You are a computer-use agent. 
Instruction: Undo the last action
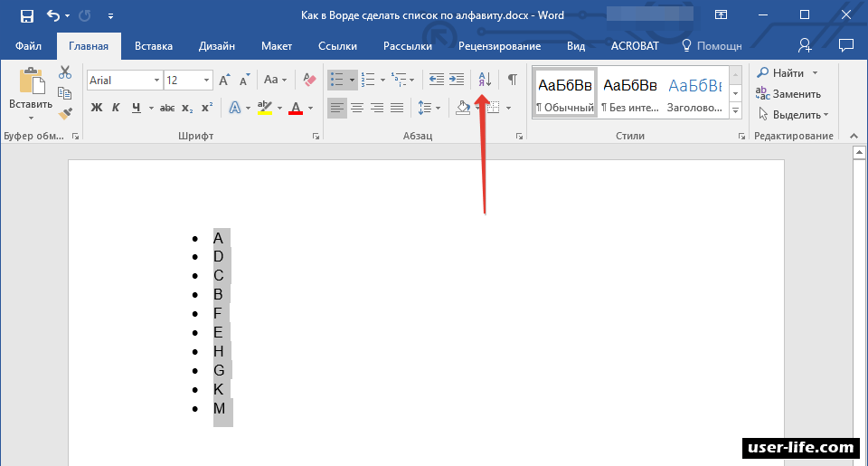coord(53,15)
